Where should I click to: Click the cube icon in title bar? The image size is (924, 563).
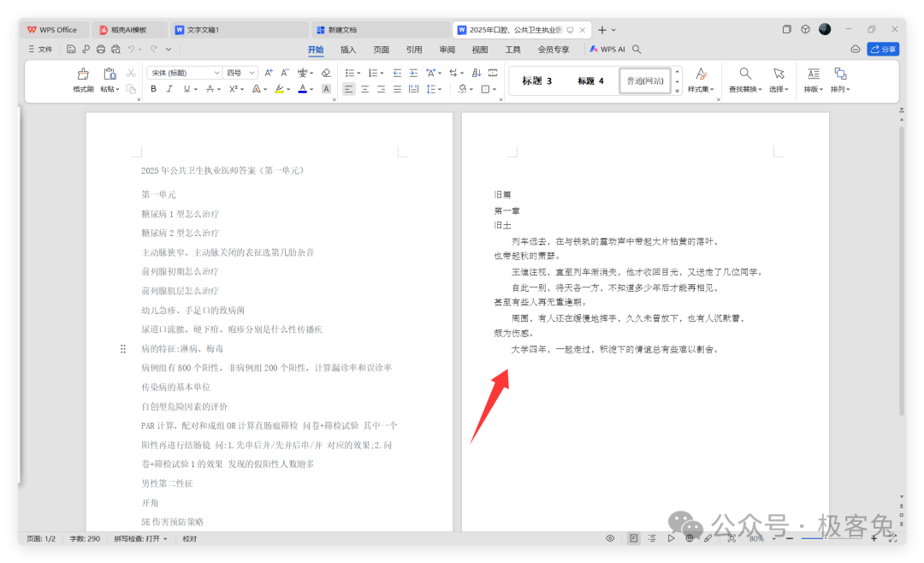pyautogui.click(x=806, y=29)
